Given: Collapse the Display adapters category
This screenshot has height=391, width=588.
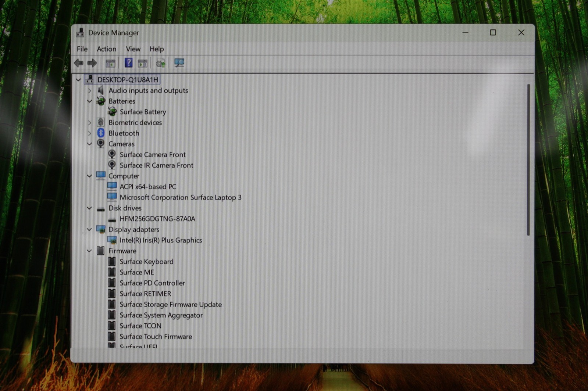Looking at the screenshot, I should [89, 229].
